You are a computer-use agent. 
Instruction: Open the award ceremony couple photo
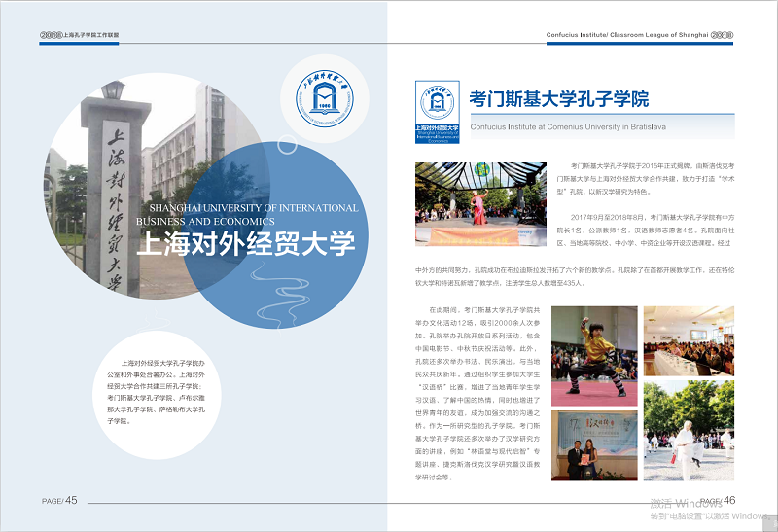point(594,445)
